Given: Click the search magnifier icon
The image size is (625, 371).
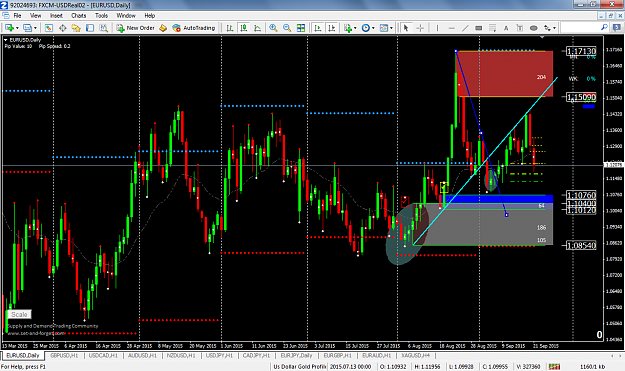Looking at the screenshot, I should coord(604,27).
